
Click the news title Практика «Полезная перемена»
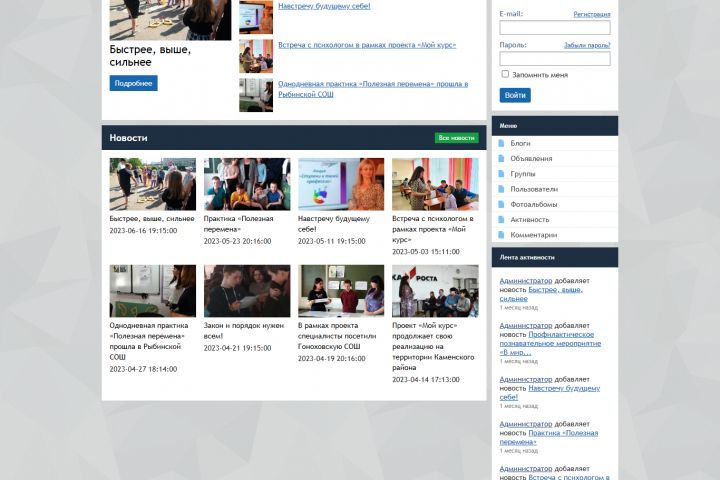tap(238, 224)
